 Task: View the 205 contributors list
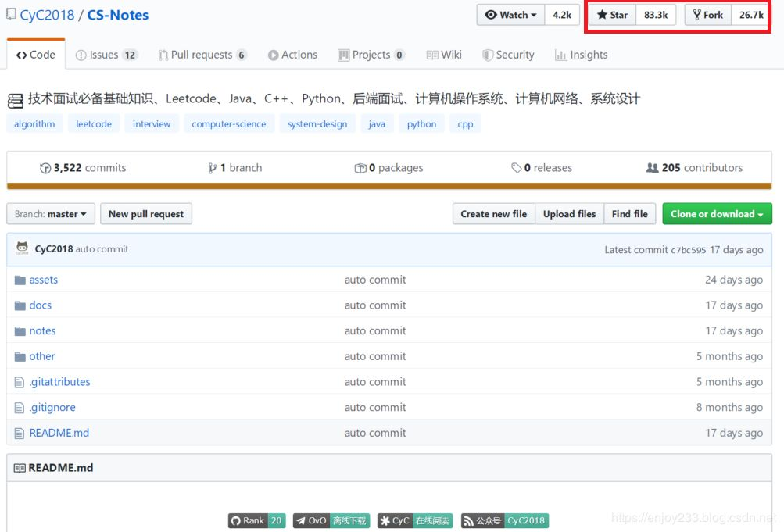click(x=694, y=168)
